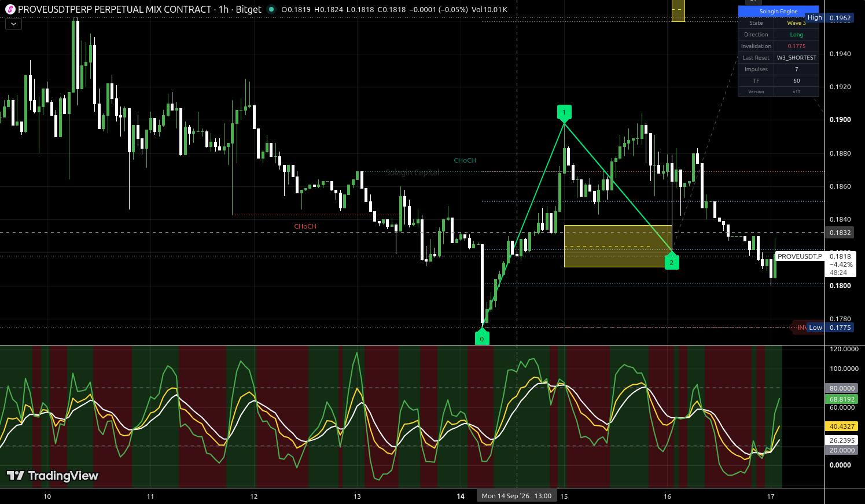The height and width of the screenshot is (504, 865).
Task: Click the date 10 on the time axis
Action: click(x=47, y=496)
